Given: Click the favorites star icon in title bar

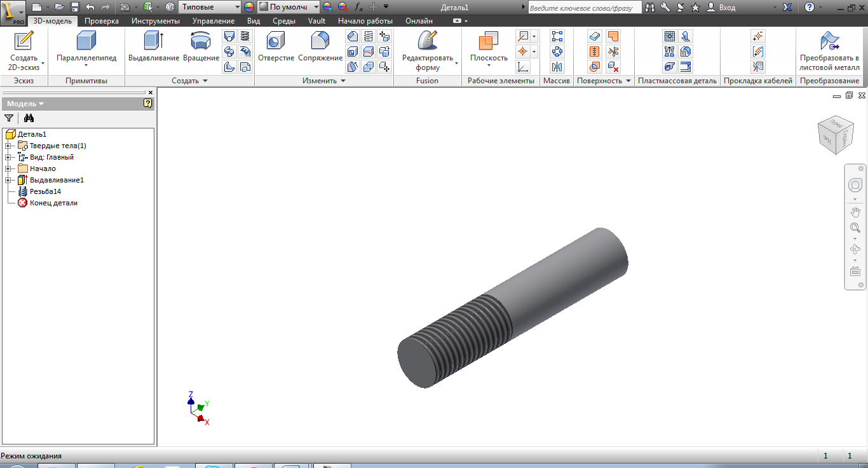Looking at the screenshot, I should [x=696, y=7].
